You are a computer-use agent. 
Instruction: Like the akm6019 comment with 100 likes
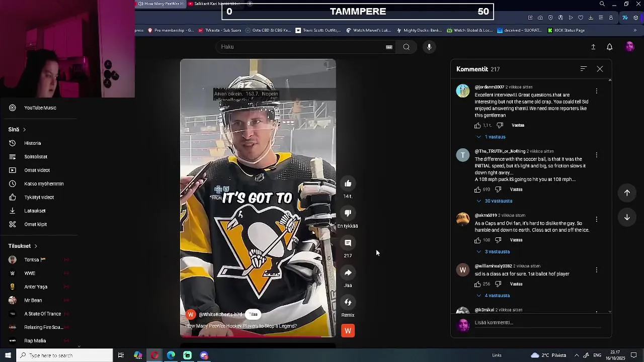(477, 240)
